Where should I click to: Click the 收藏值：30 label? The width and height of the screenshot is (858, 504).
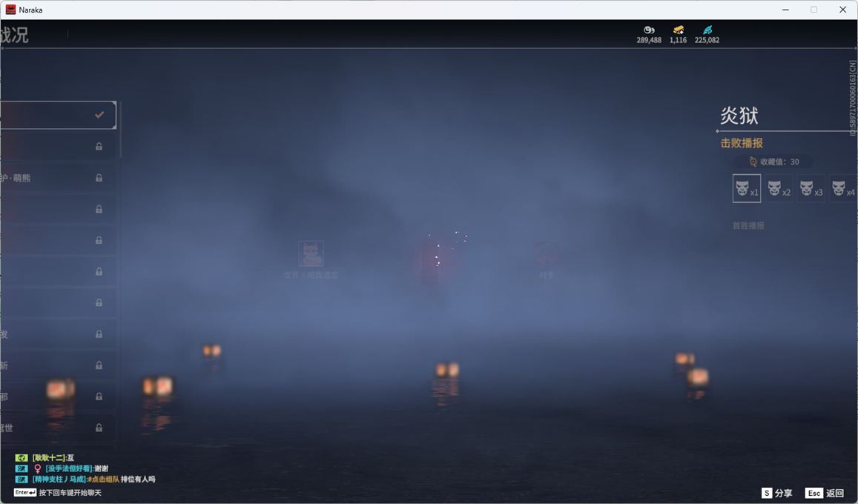[x=779, y=162]
